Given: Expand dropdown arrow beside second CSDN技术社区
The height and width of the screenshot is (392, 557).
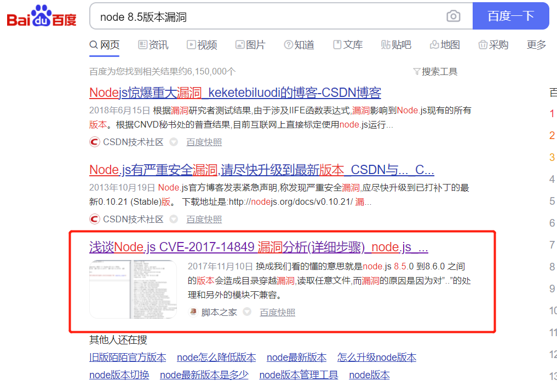Looking at the screenshot, I should click(x=174, y=219).
